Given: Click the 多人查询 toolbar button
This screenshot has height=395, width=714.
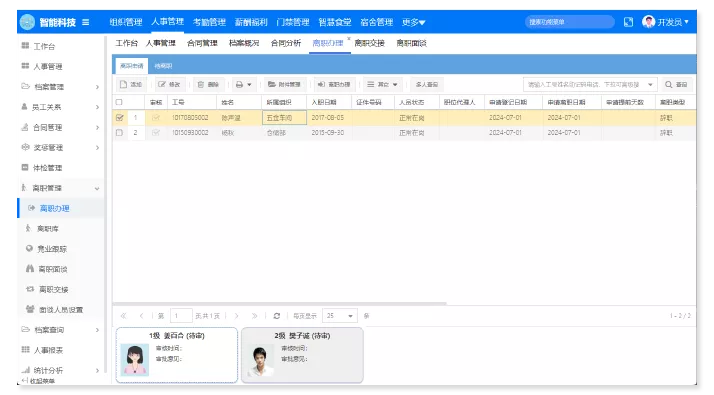Looking at the screenshot, I should click(x=427, y=84).
